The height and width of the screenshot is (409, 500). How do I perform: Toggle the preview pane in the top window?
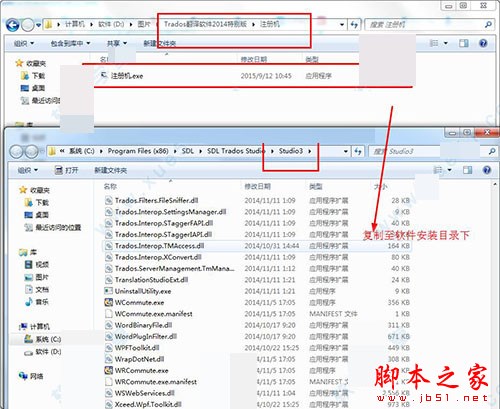point(464,43)
